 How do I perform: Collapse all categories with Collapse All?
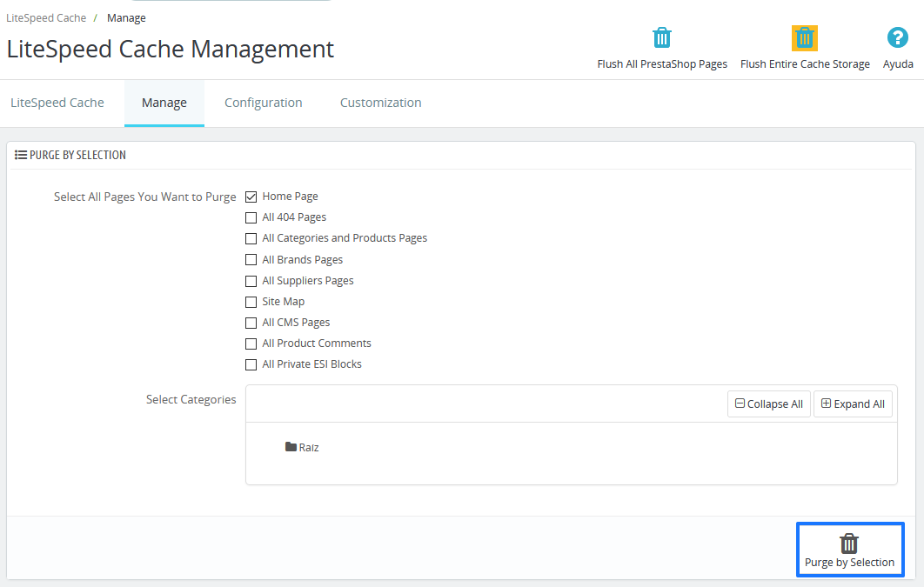768,404
